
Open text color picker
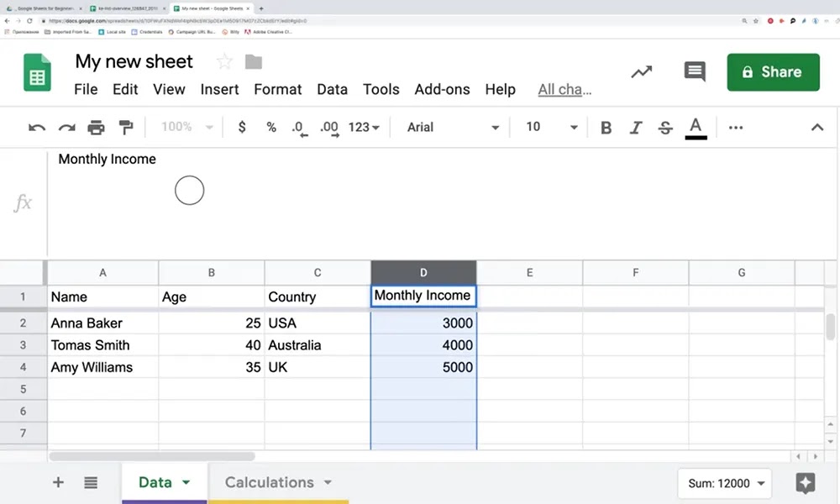pos(696,128)
